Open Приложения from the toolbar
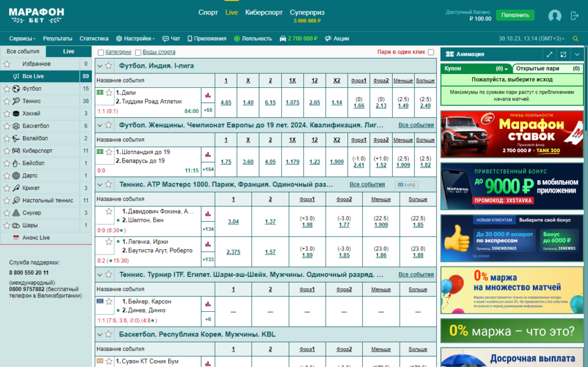588x367 pixels. (207, 38)
